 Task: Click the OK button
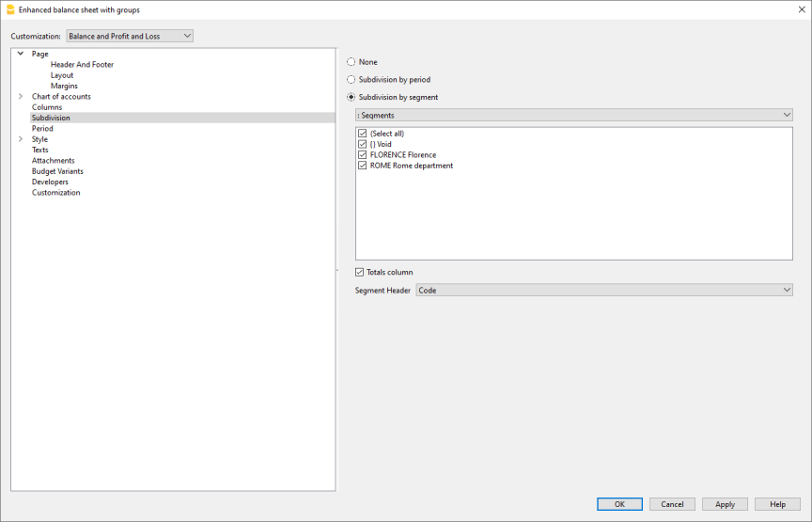619,504
